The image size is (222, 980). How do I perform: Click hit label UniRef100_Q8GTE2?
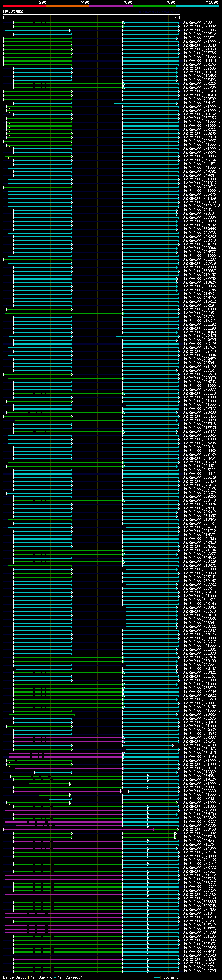pos(199,864)
